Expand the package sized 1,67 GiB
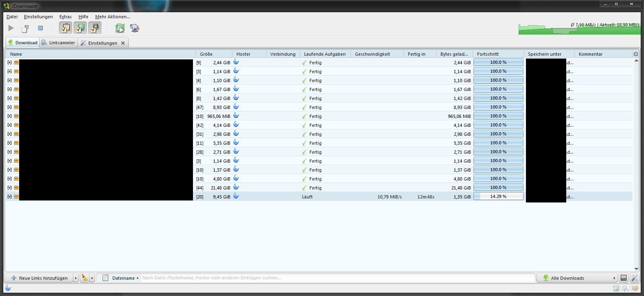The height and width of the screenshot is (296, 644). 9,89
